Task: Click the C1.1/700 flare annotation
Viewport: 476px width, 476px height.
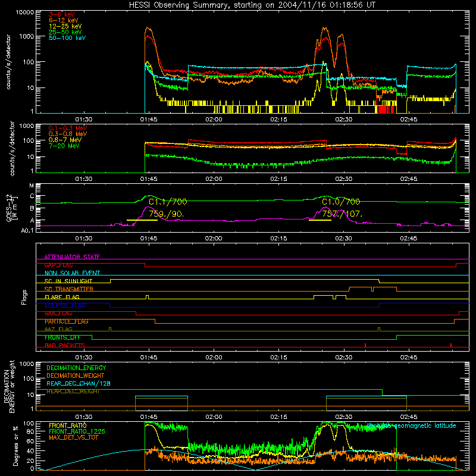Action: [168, 202]
